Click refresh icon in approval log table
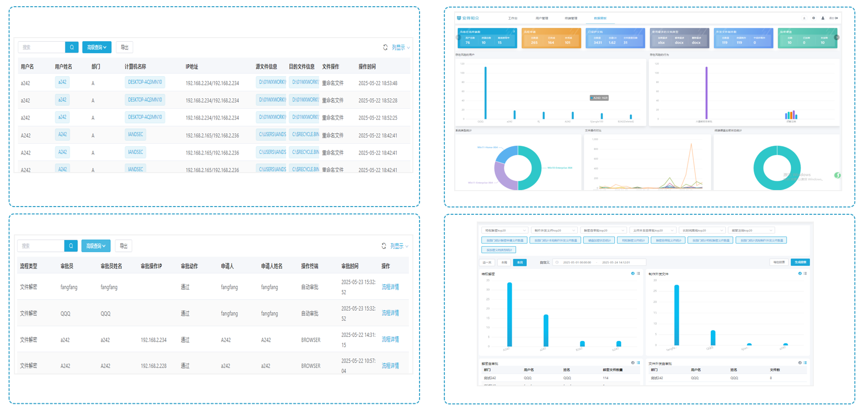The height and width of the screenshot is (409, 868). (383, 246)
